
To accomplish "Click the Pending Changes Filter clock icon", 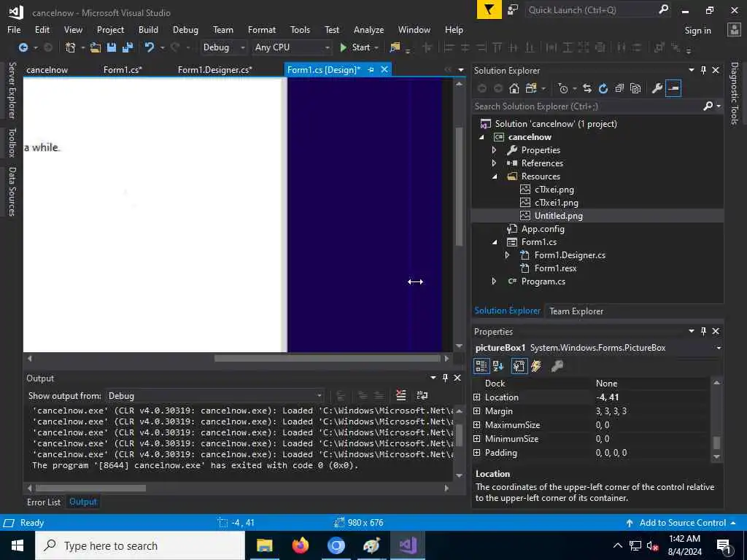I will (563, 88).
